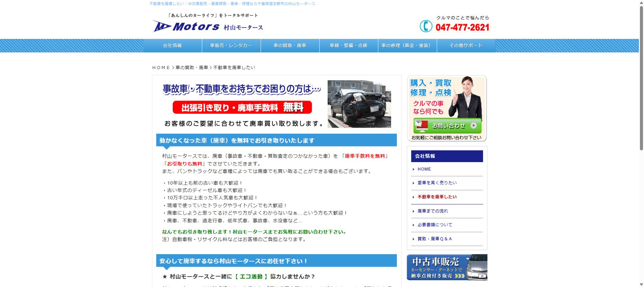Click the green text エコ活動

pos(251,277)
